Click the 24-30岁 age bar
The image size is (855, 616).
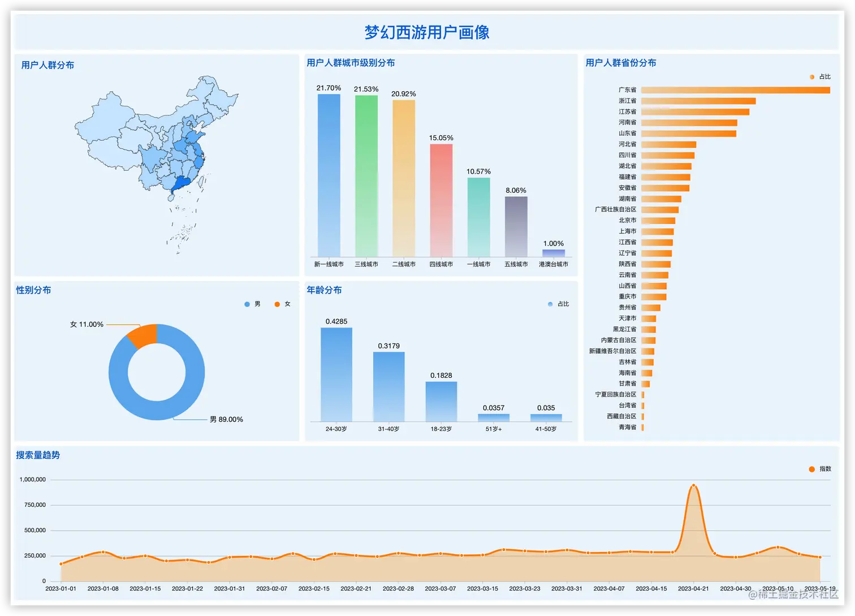pyautogui.click(x=336, y=374)
